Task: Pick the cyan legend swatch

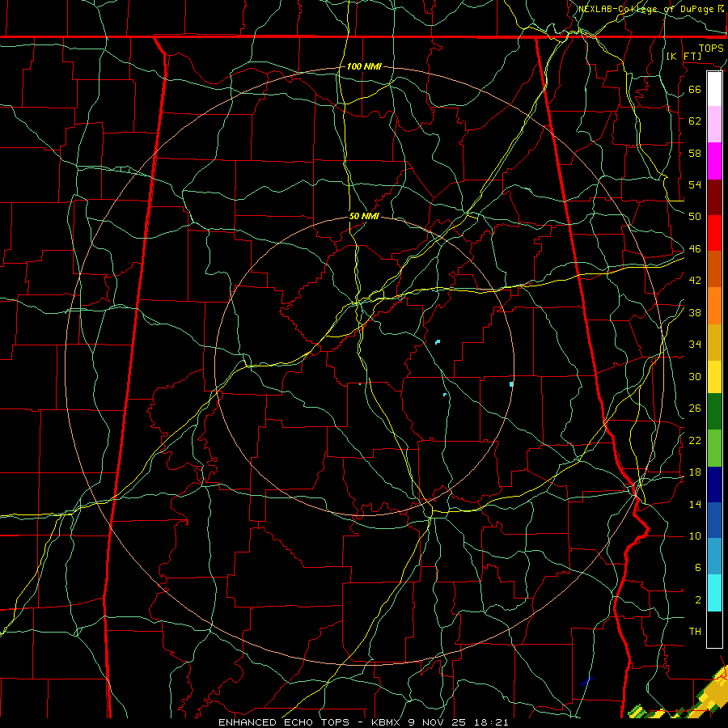Action: point(714,593)
